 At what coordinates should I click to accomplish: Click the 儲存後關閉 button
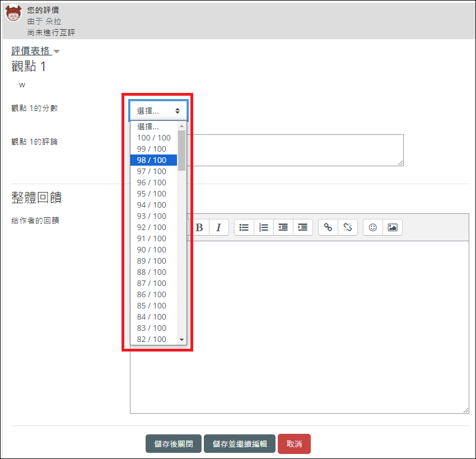tap(174, 444)
